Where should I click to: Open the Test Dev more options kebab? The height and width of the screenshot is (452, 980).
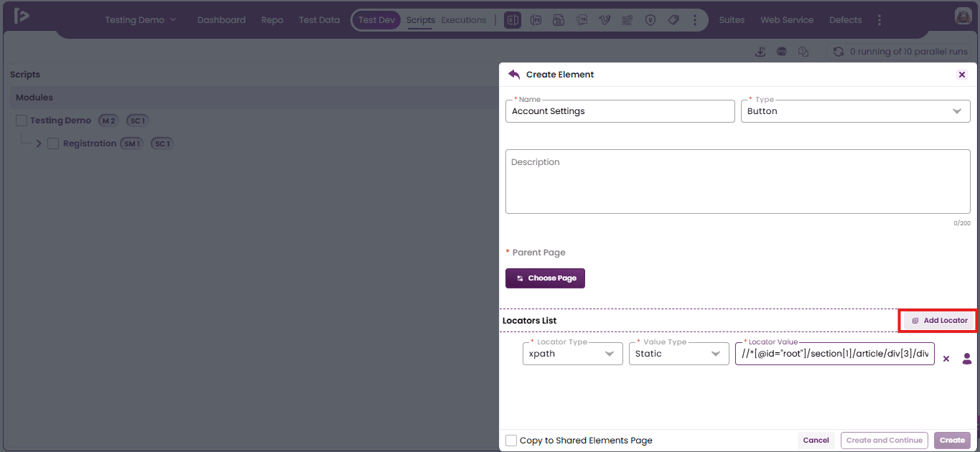tap(694, 20)
